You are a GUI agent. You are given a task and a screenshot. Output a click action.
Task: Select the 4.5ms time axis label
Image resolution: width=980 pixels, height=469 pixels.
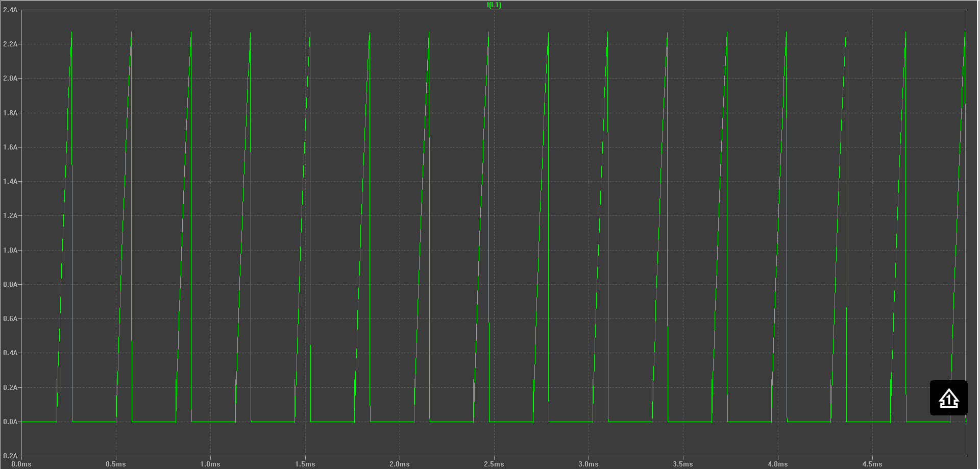point(872,464)
